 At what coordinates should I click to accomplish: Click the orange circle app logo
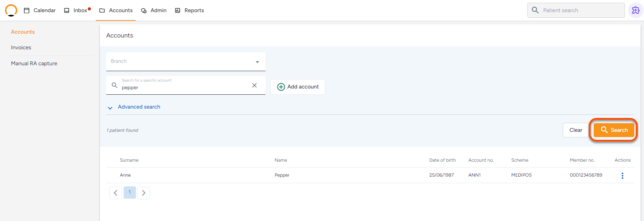(11, 10)
